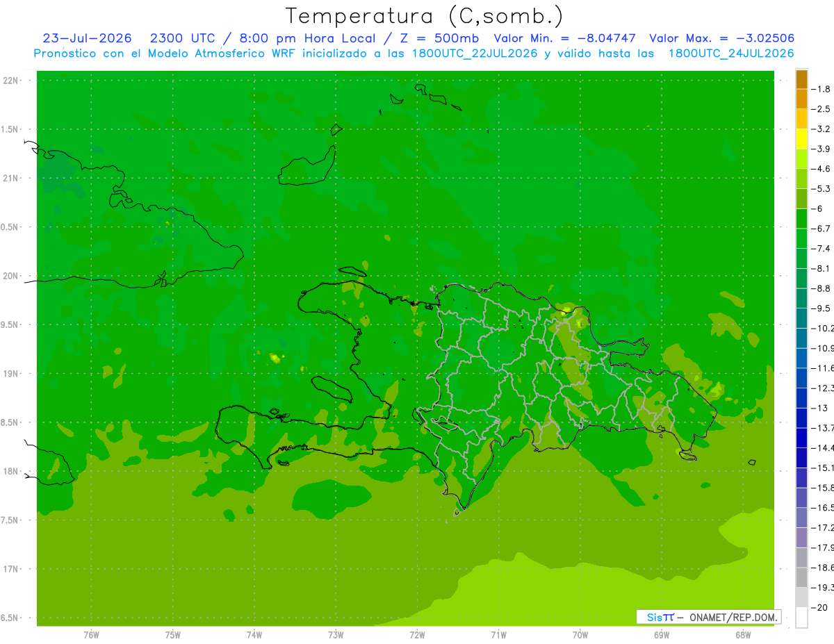Click the "22N" latitude label
Image resolution: width=834 pixels, height=644 pixels.
click(11, 80)
